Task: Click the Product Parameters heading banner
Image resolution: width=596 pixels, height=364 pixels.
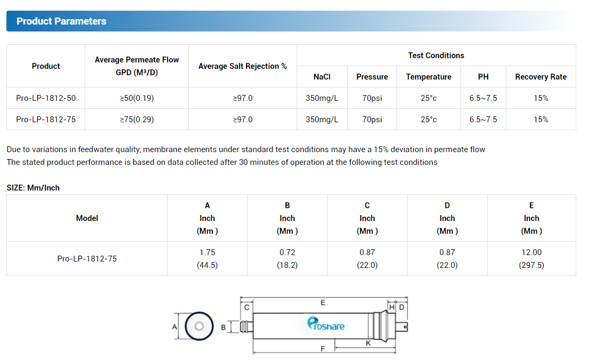Action: click(x=291, y=21)
